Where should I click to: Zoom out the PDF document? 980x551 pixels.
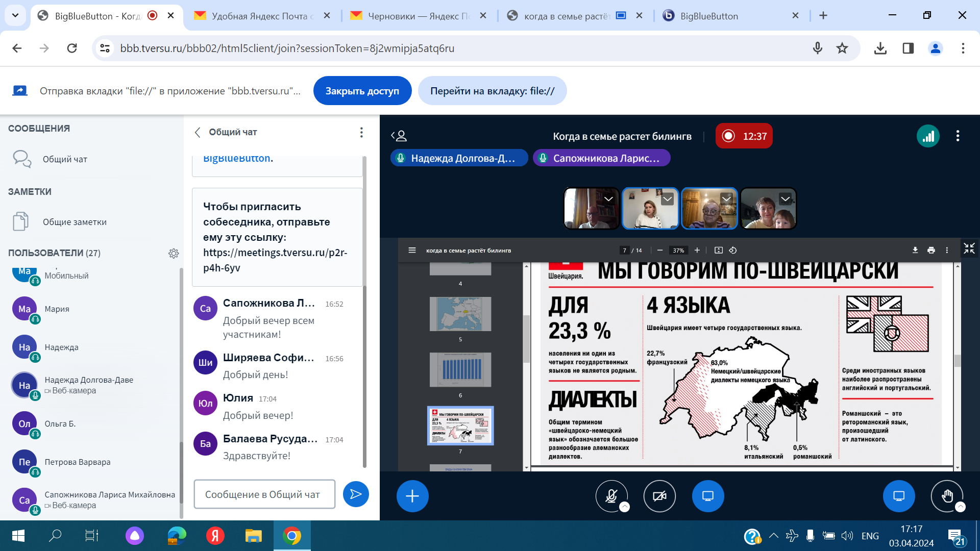(659, 250)
